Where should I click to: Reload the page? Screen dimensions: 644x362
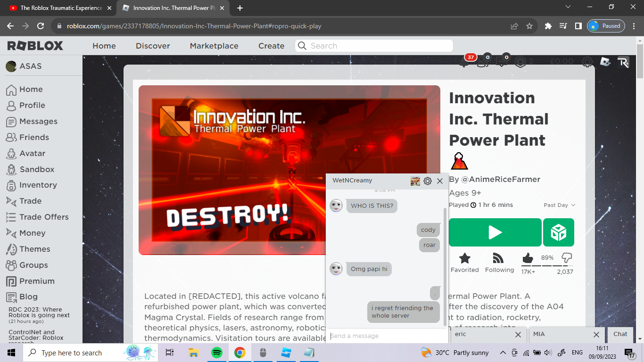[41, 26]
